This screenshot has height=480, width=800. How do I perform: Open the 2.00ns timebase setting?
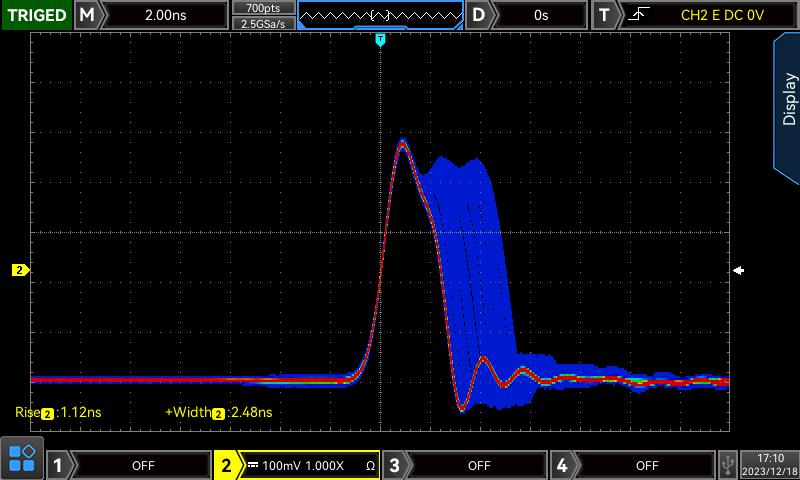click(165, 15)
